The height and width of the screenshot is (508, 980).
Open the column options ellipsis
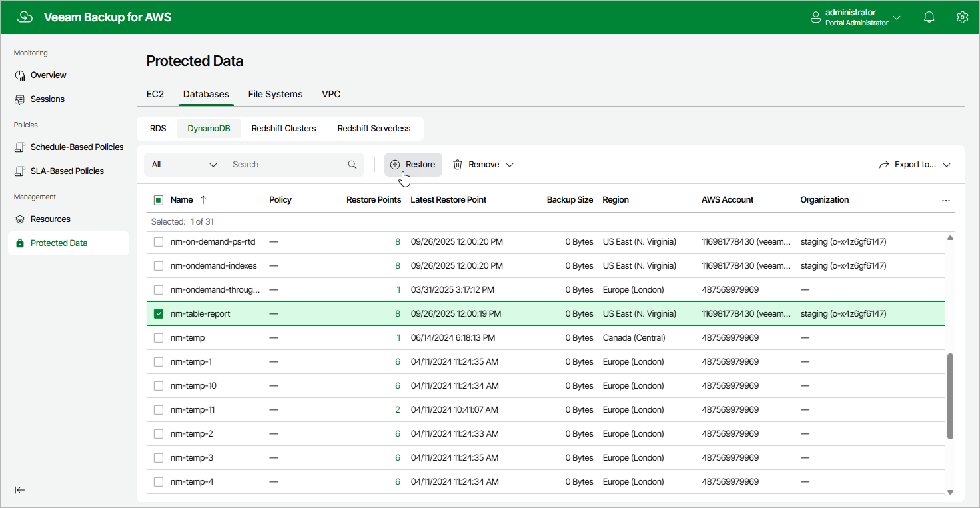pyautogui.click(x=945, y=200)
